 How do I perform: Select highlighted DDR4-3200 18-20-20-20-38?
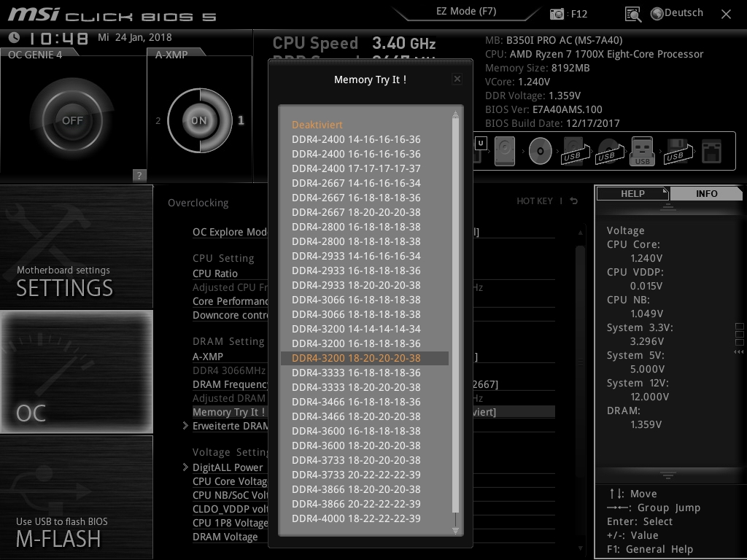365,358
